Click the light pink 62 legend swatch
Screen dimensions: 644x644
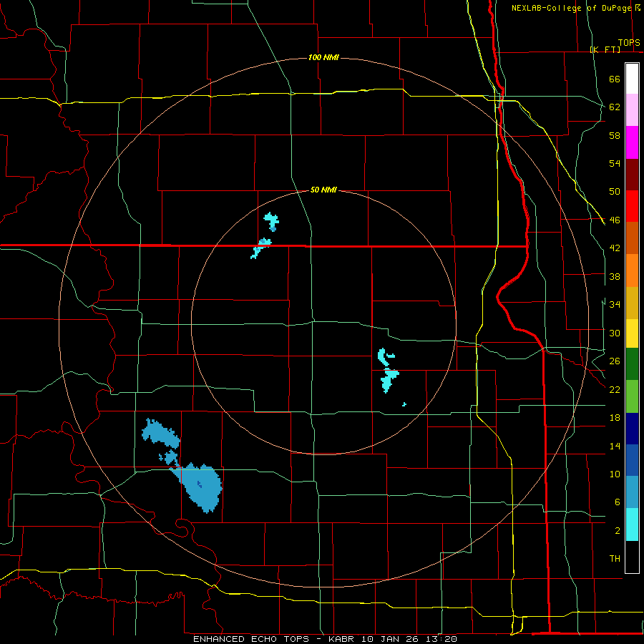pyautogui.click(x=632, y=109)
